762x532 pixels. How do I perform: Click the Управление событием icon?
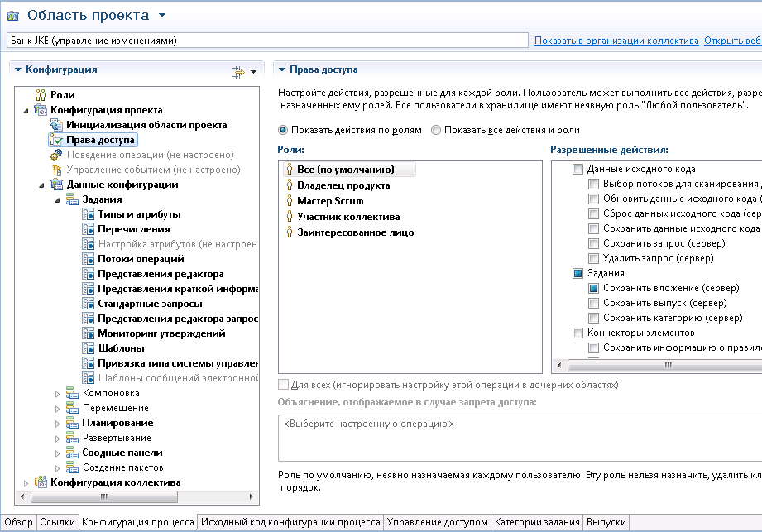[x=56, y=170]
